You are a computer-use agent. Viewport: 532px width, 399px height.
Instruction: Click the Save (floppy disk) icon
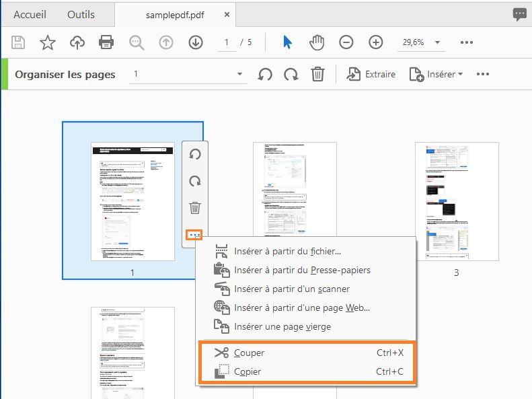(x=18, y=42)
